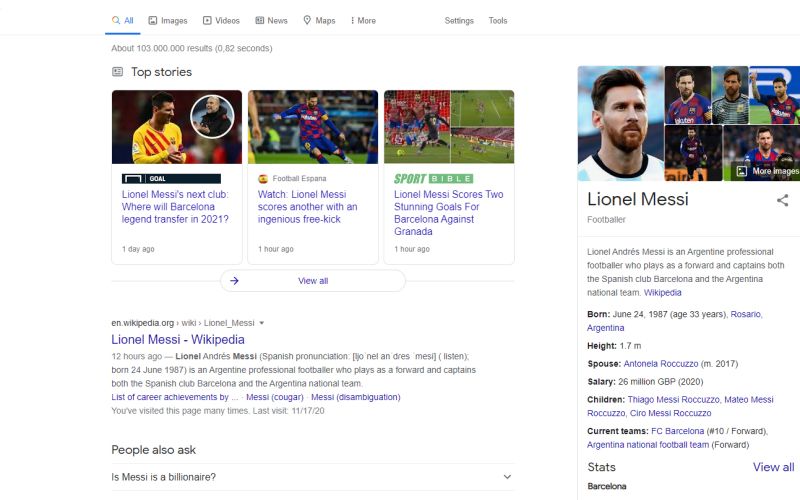
Task: Open Messi photo in grey Argentina jersey
Action: click(730, 95)
